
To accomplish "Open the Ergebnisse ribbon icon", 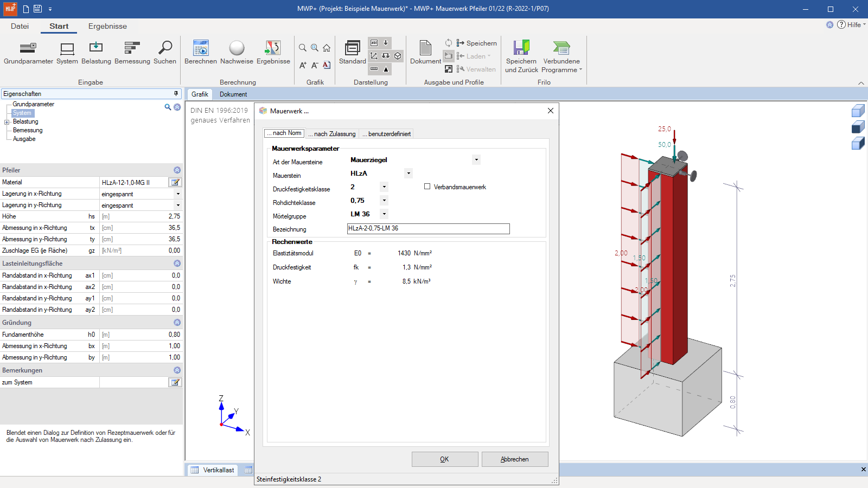I will [273, 53].
